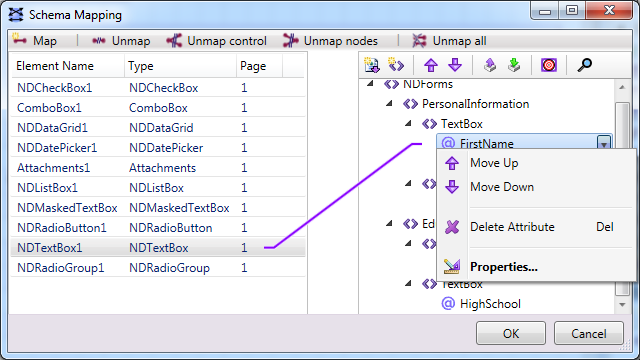The image size is (640, 360).
Task: Select Delete Attribute in the context menu
Action: click(512, 227)
